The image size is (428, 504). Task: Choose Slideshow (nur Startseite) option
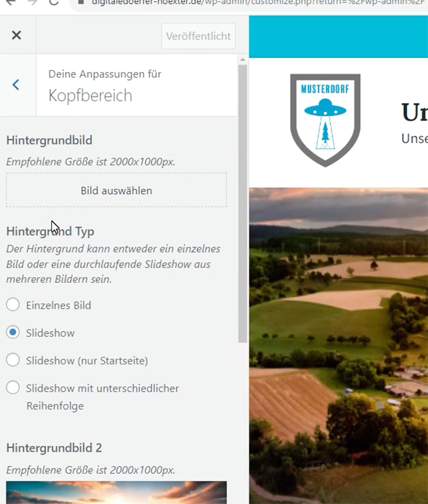tap(13, 361)
